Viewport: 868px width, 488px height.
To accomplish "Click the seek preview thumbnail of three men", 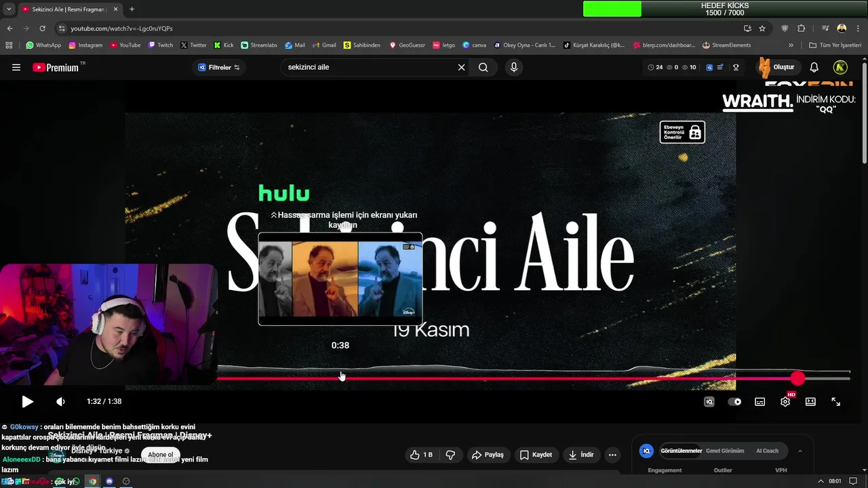I will point(340,279).
